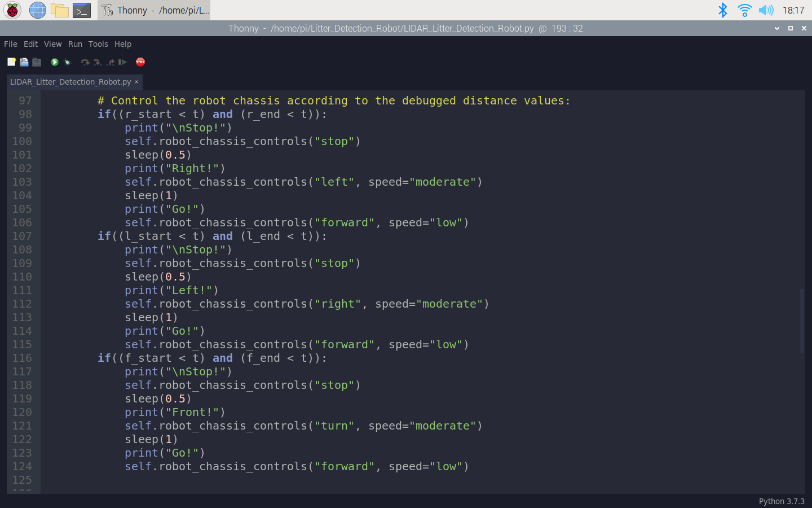Select the LIDAR_Litter_Detection_Robot.py tab
Viewport: 812px width, 508px height.
(x=70, y=82)
